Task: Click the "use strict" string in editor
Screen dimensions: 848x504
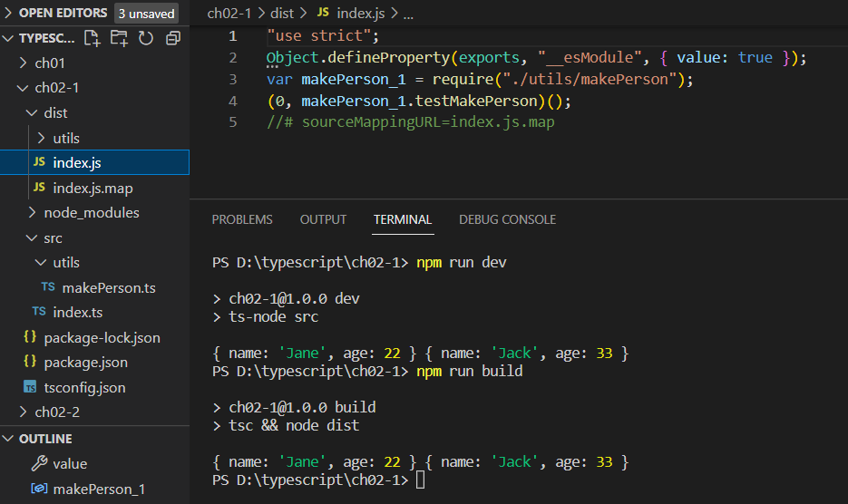Action: [x=319, y=35]
